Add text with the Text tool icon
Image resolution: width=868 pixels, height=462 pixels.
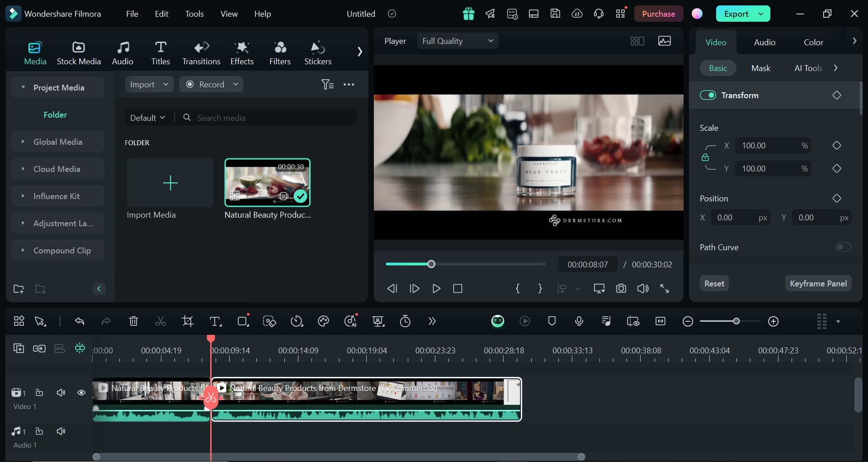(x=216, y=321)
